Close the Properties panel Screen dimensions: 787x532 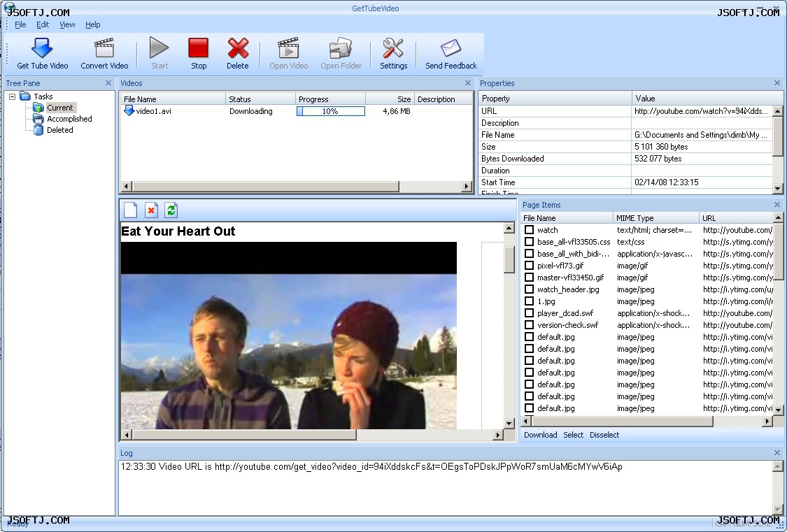point(777,83)
